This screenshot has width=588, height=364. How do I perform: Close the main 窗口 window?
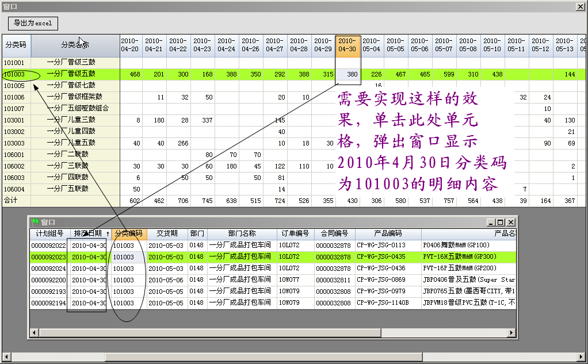click(x=580, y=6)
